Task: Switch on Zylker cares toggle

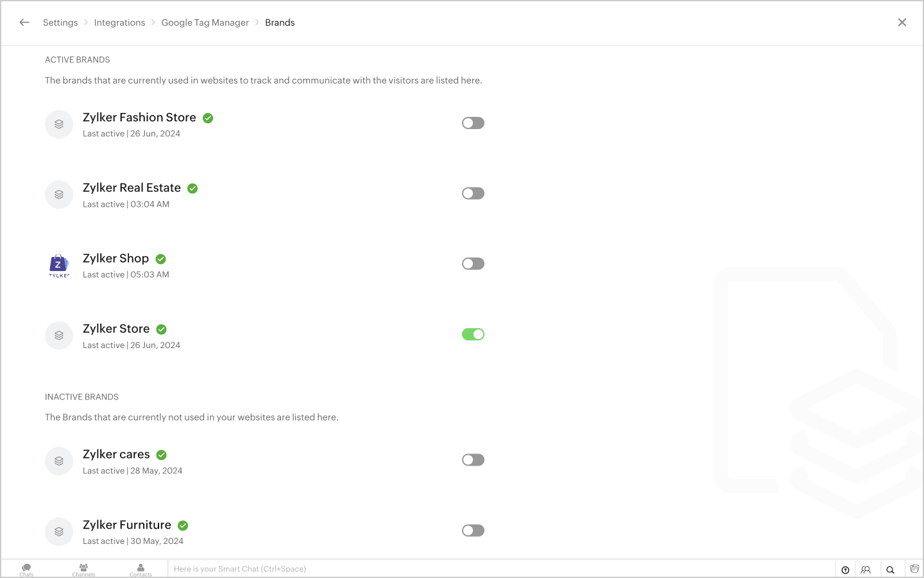Action: (473, 460)
